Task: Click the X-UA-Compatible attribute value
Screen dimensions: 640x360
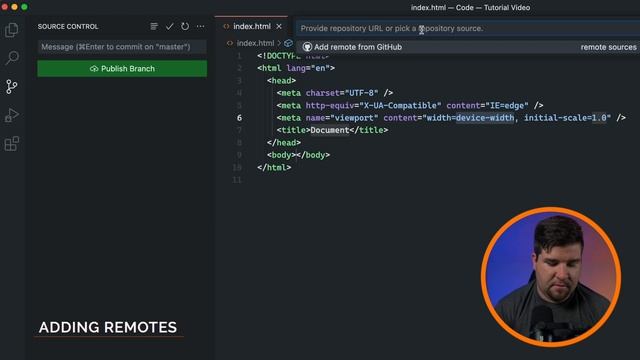Action: coord(400,106)
